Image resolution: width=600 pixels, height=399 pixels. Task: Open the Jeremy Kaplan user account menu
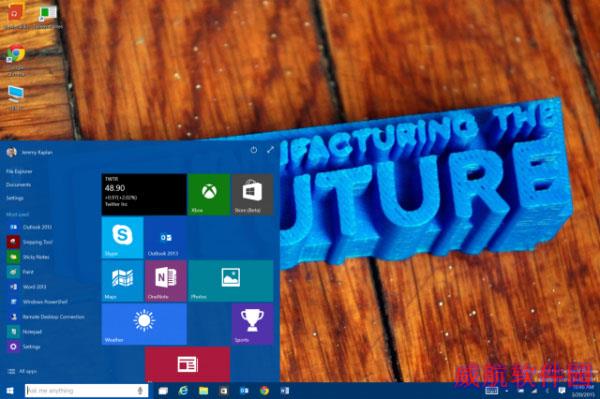click(30, 152)
